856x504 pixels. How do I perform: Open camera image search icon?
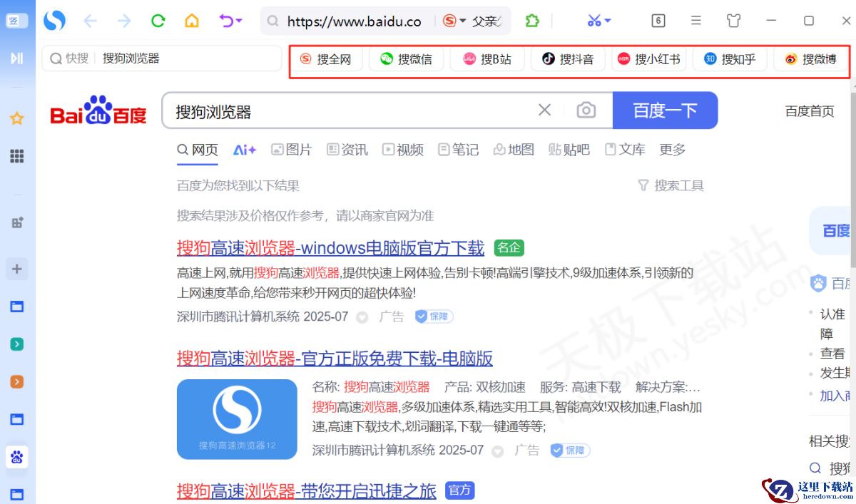[x=586, y=110]
